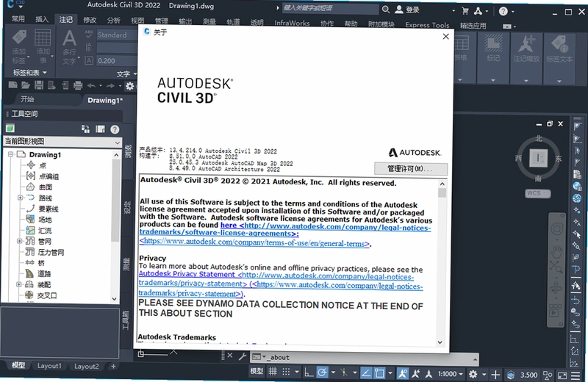Click the Undo arrow icon
Screen dimensions: 588x382
pyautogui.click(x=91, y=86)
